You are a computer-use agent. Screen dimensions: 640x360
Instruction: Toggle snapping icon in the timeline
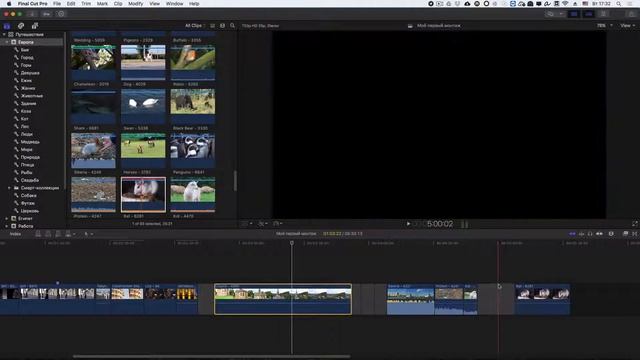coord(599,234)
